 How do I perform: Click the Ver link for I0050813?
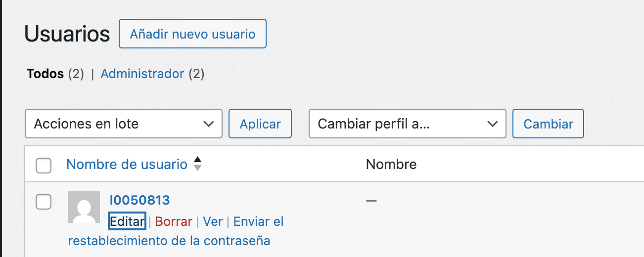pyautogui.click(x=213, y=221)
